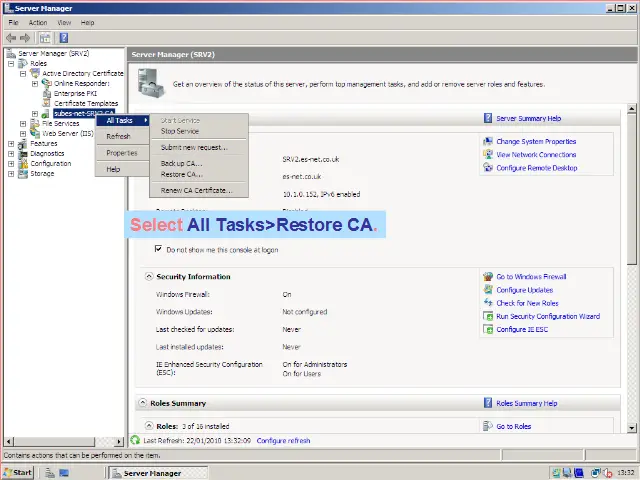640x480 pixels.
Task: Click the Server Manager icon in title bar
Action: [8, 8]
